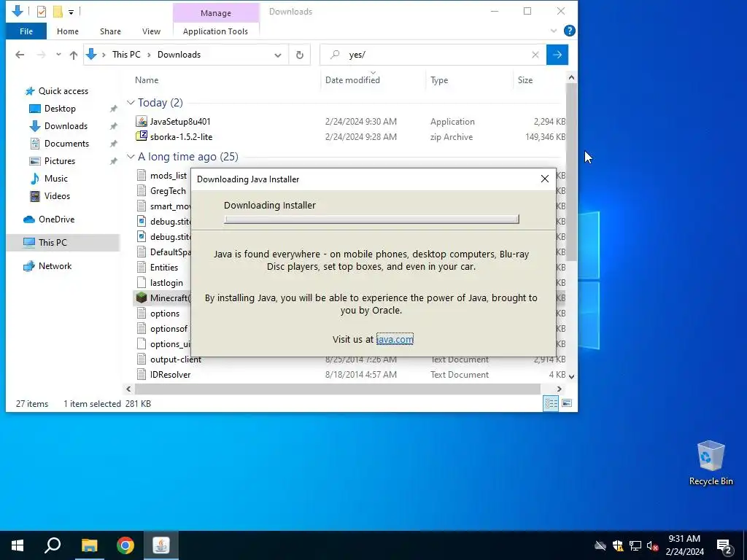
Task: Open the Application Tools tab
Action: click(x=215, y=31)
